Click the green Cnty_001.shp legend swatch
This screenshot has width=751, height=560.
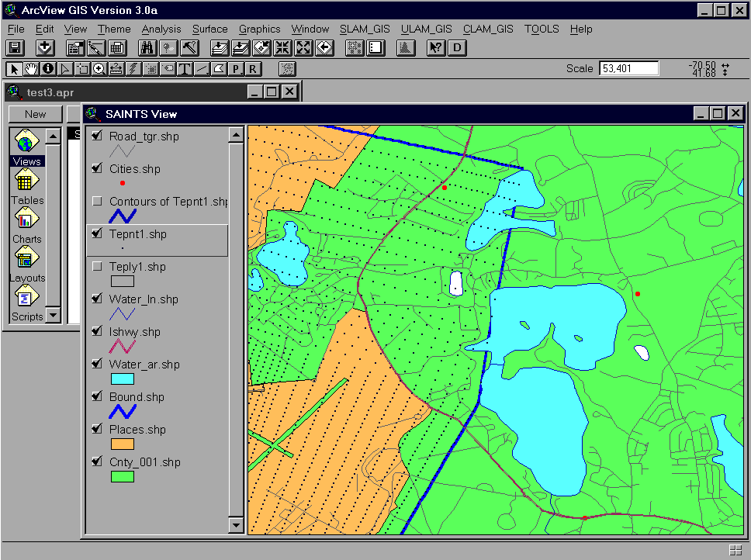pos(122,477)
